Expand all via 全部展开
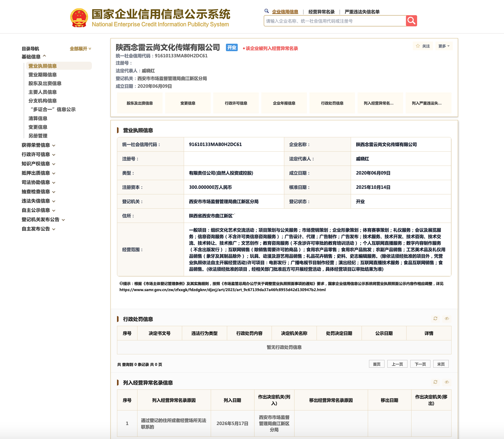This screenshot has height=439, width=504. click(80, 49)
